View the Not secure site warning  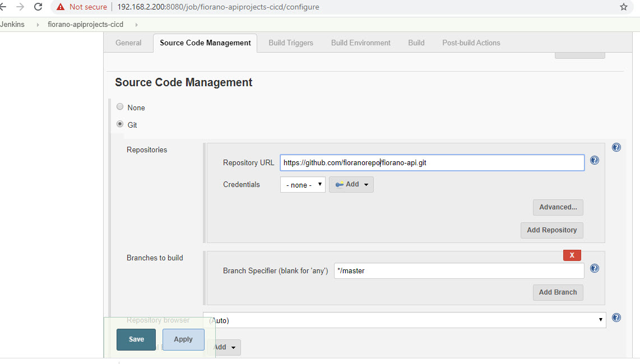point(82,7)
